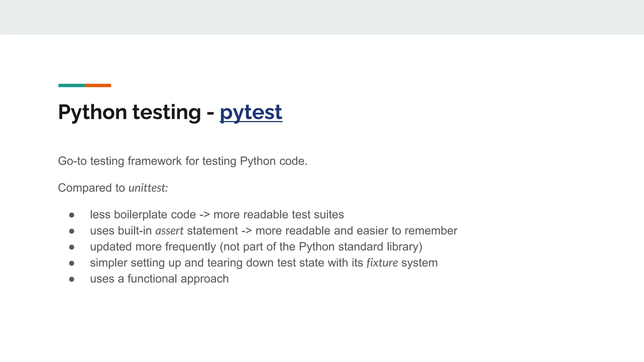
Task: Click the "Python testing" heading text
Action: point(129,112)
